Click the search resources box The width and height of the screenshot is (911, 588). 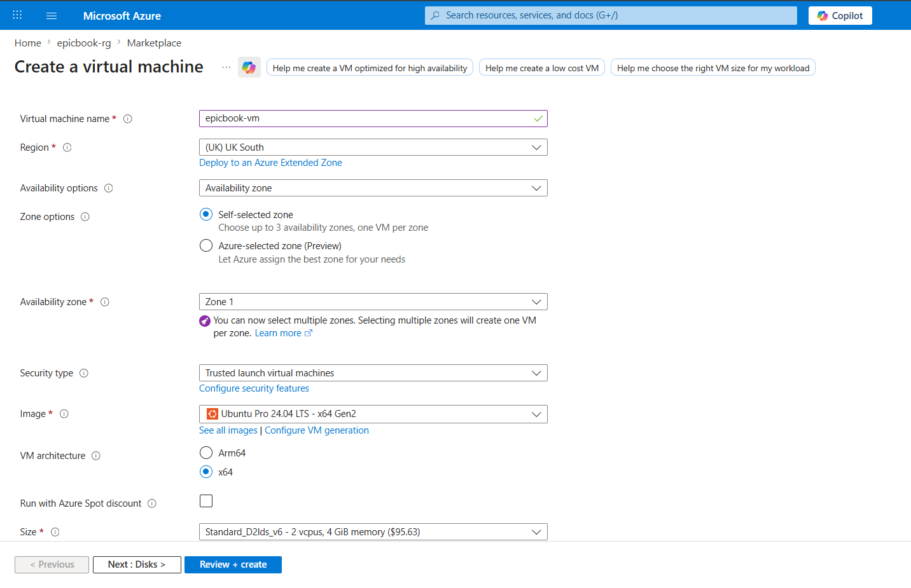pyautogui.click(x=611, y=15)
